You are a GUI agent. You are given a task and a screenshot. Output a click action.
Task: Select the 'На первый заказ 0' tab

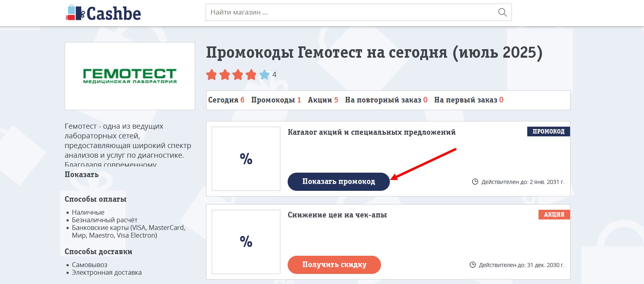(469, 100)
